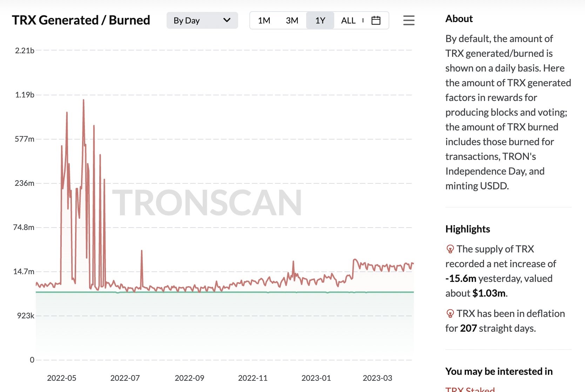This screenshot has height=392, width=585.
Task: Select the 1Y time range
Action: click(320, 20)
